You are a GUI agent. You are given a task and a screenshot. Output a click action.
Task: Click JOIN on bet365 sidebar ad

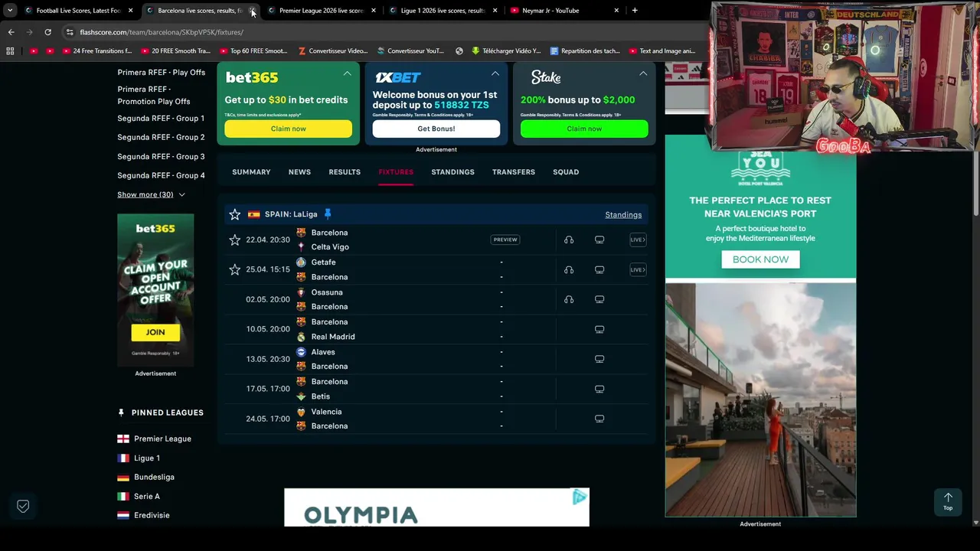(155, 332)
